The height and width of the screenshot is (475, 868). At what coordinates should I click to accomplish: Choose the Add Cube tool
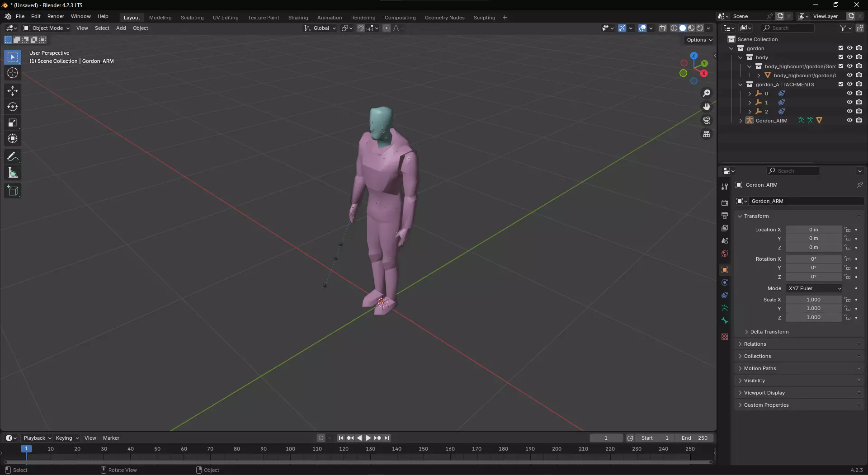13,191
